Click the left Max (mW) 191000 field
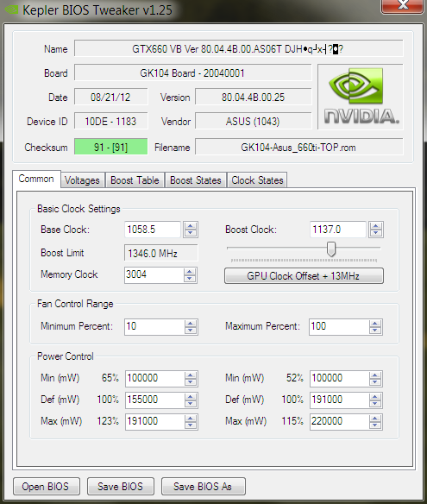 coord(154,421)
